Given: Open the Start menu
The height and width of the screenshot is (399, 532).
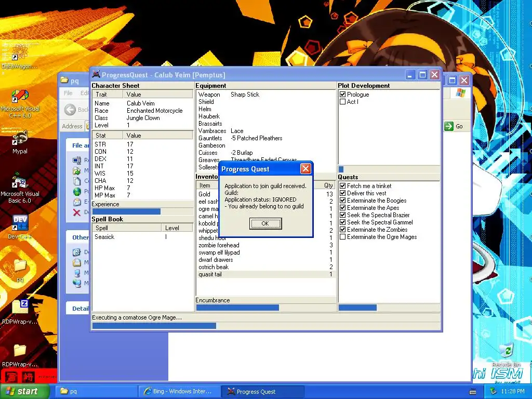Looking at the screenshot, I should point(24,392).
